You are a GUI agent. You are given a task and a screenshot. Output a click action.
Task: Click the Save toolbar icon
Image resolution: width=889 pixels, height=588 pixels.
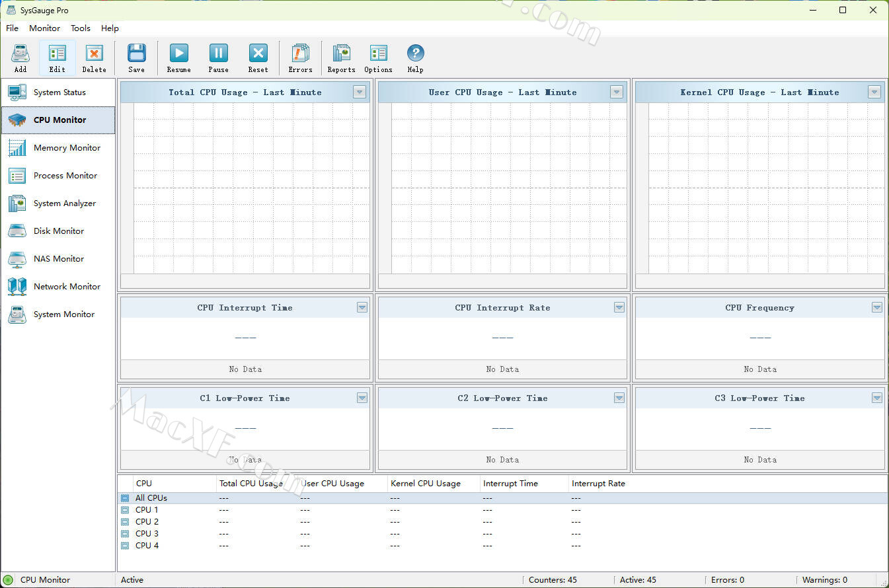pyautogui.click(x=136, y=57)
